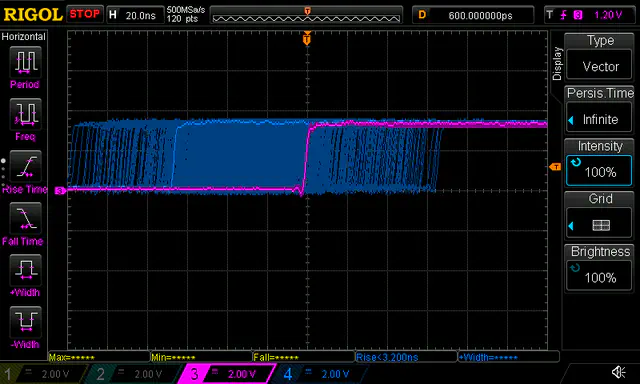Click the Max measurement readout
This screenshot has width=640, height=384.
click(x=99, y=357)
